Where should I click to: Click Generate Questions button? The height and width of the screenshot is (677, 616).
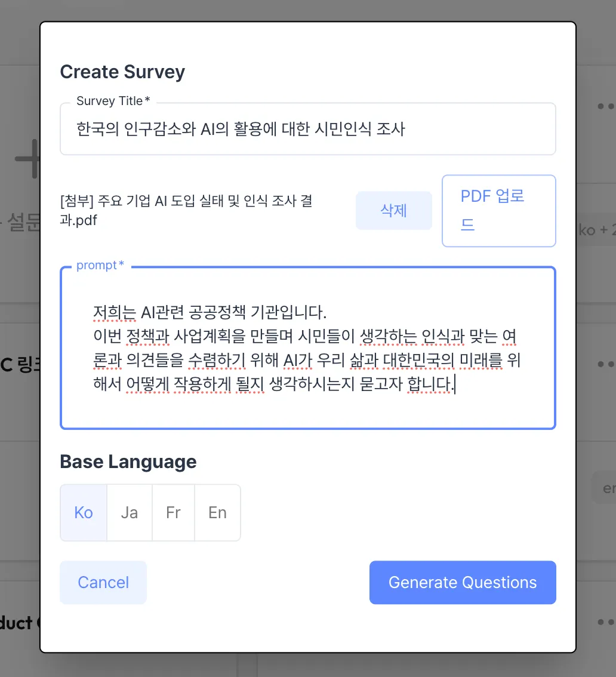click(463, 583)
